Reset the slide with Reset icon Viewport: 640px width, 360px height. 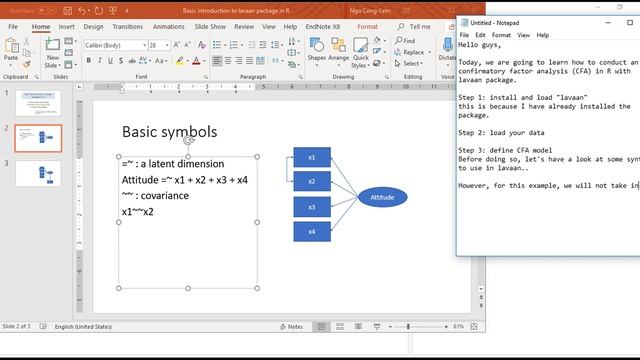pyautogui.click(x=69, y=53)
